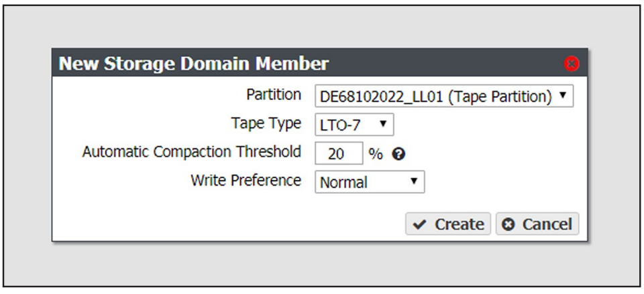Open the Write Preference dropdown
The image size is (644, 294).
370,182
